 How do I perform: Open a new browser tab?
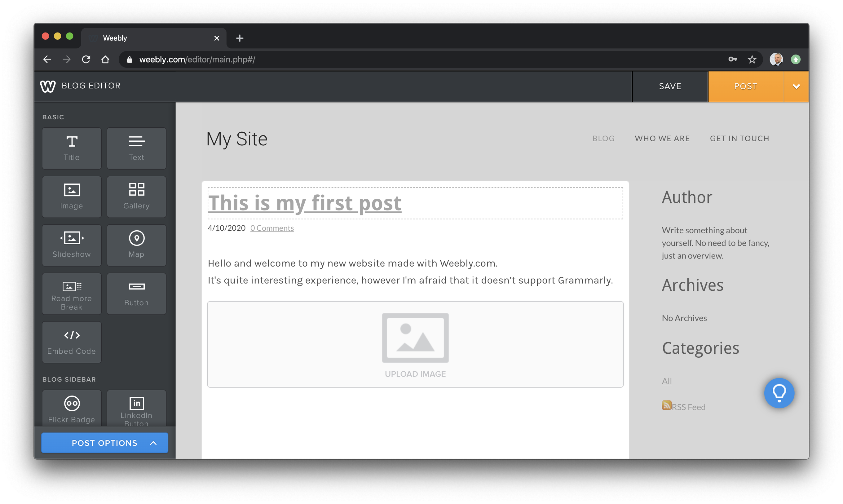[240, 38]
